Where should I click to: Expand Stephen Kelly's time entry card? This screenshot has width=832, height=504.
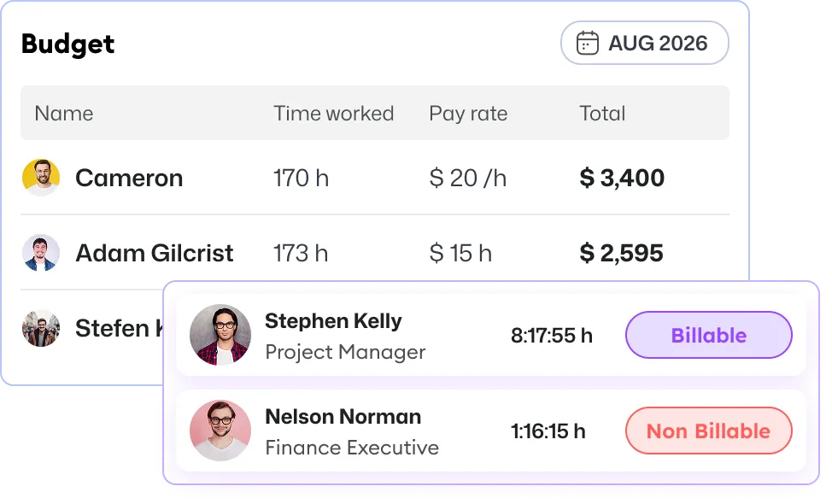427,335
